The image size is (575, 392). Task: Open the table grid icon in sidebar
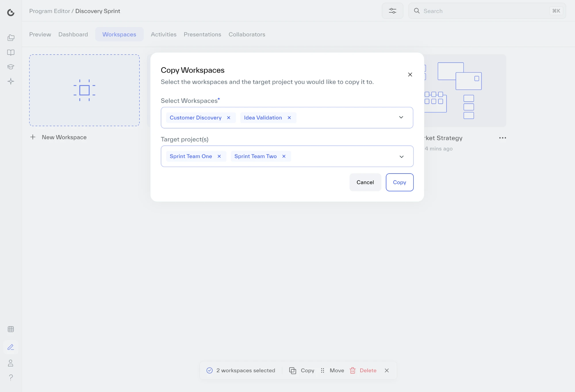(x=11, y=329)
